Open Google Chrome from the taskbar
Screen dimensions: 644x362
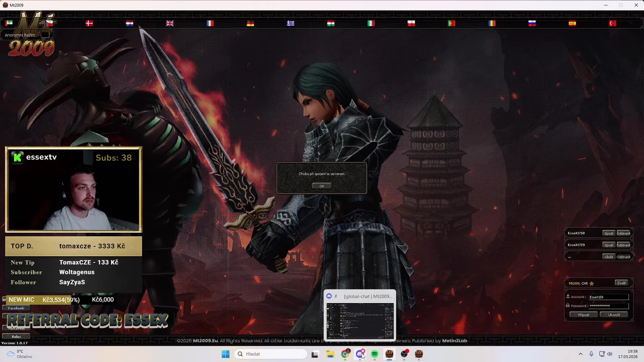coord(345,354)
